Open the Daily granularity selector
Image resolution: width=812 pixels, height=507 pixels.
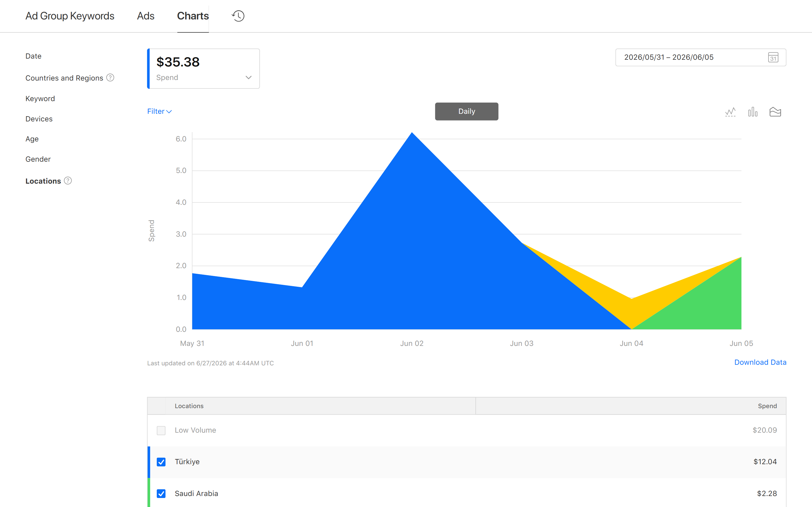(466, 111)
